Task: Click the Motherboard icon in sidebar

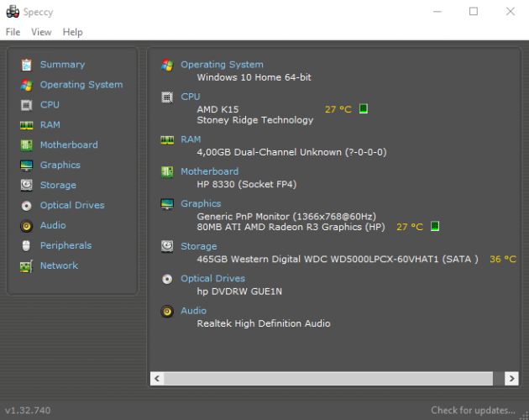Action: pyautogui.click(x=26, y=145)
